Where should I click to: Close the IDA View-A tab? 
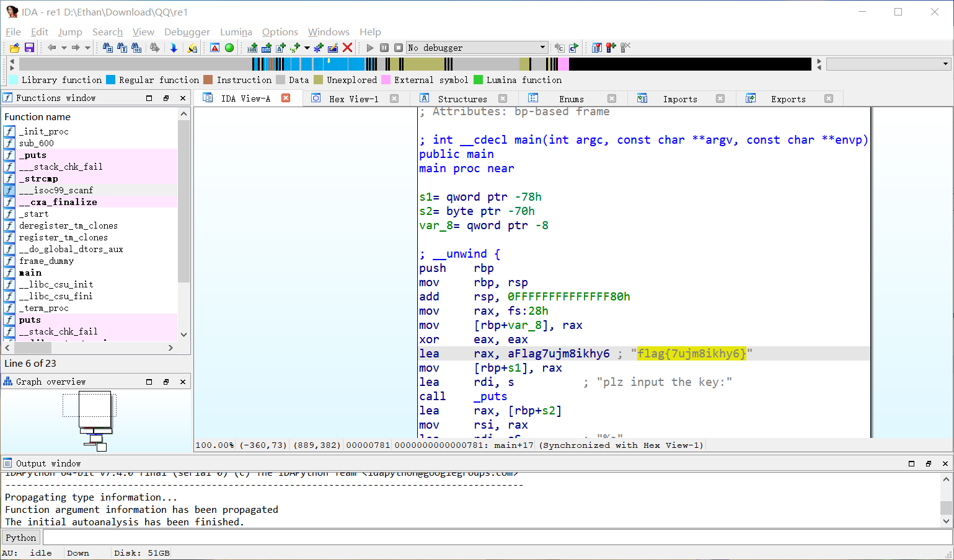point(286,98)
